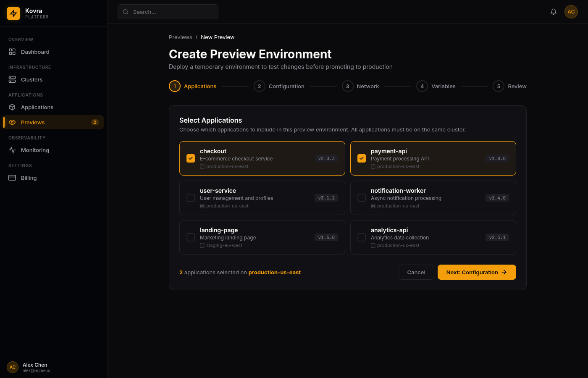Select the user-service card title
Image resolution: width=588 pixels, height=378 pixels.
(218, 191)
